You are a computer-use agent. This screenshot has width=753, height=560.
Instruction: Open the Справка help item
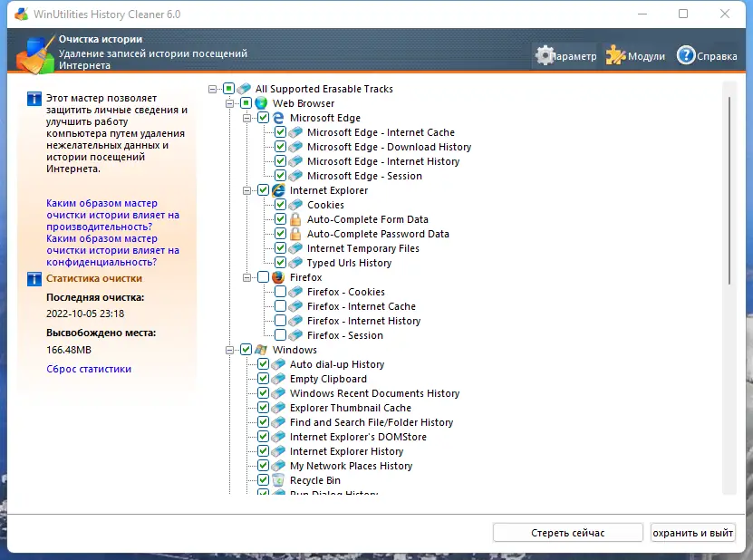(707, 56)
